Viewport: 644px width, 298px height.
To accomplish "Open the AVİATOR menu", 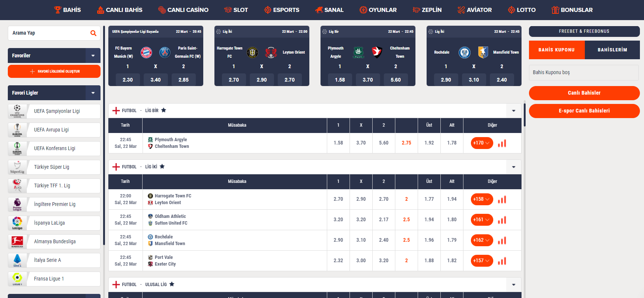I will [475, 10].
